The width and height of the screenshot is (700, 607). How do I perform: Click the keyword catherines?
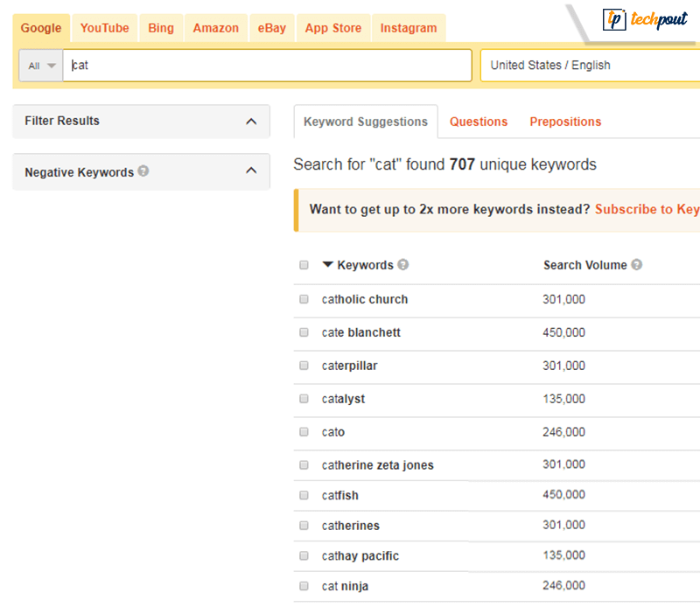pyautogui.click(x=351, y=526)
